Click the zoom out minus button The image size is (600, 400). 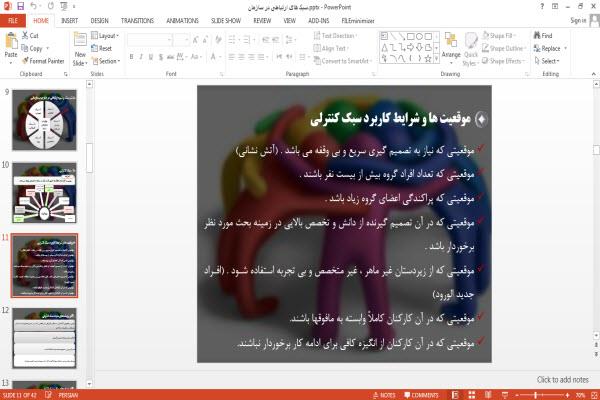point(517,395)
